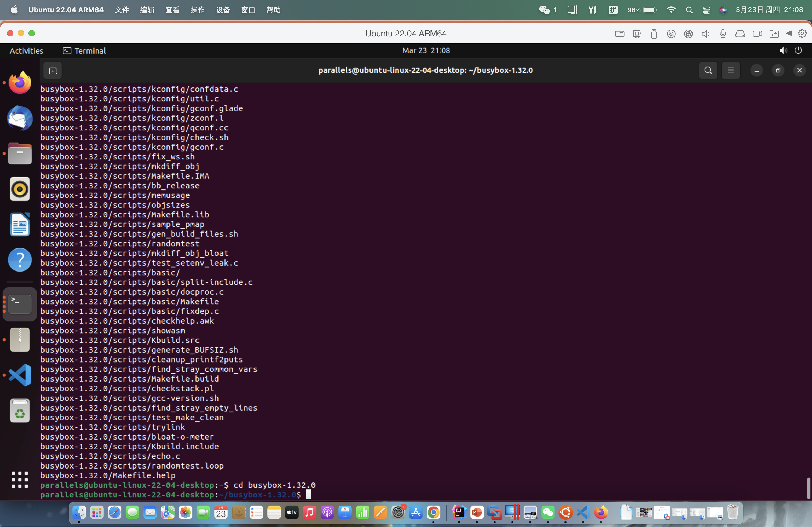Open the App Store in the macOS Dock
The width and height of the screenshot is (812, 527).
click(x=416, y=512)
